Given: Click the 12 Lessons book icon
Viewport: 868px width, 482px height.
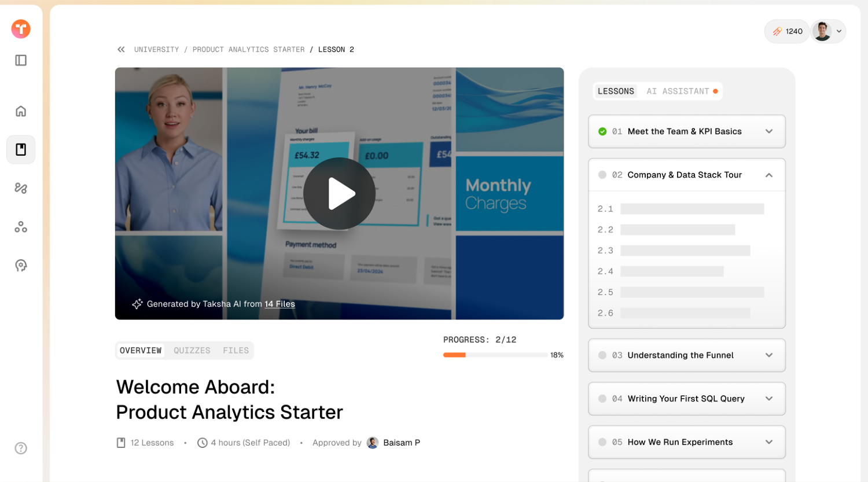Looking at the screenshot, I should pyautogui.click(x=121, y=443).
